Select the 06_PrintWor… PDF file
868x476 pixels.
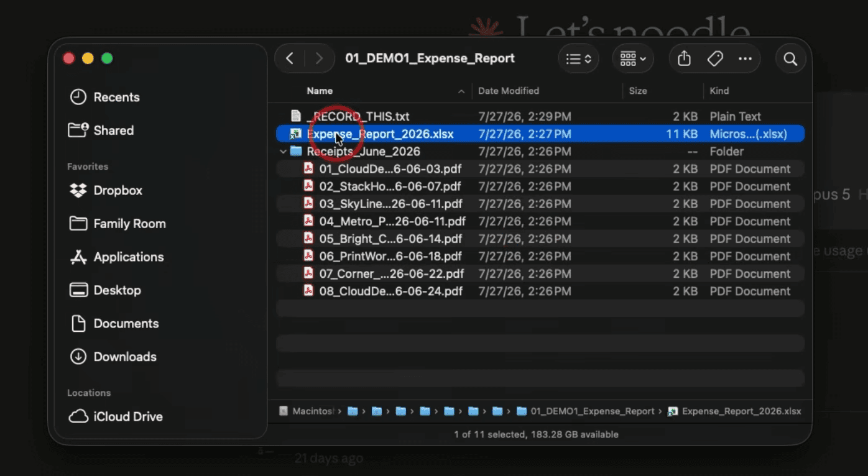(540, 256)
